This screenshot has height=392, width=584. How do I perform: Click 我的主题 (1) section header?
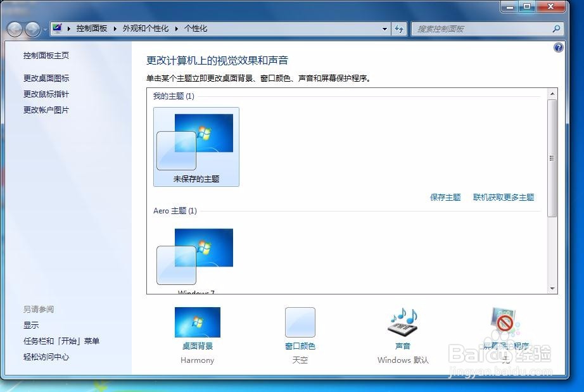pyautogui.click(x=174, y=96)
